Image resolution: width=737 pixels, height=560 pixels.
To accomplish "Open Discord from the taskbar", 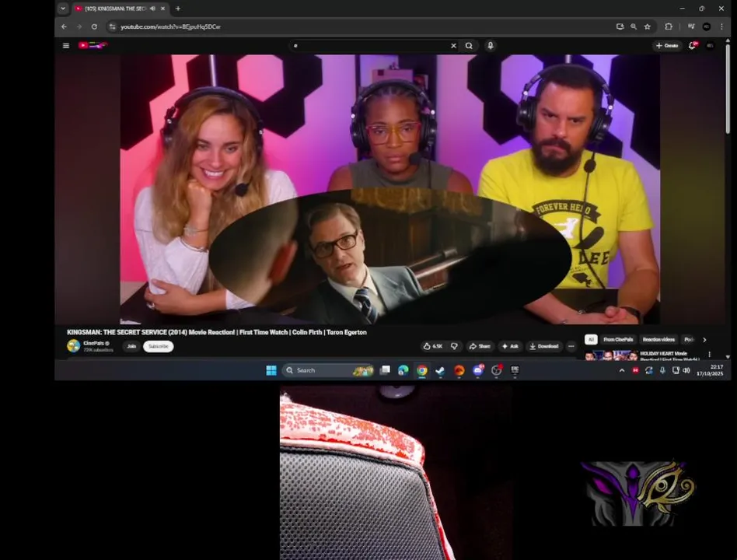I will pyautogui.click(x=478, y=370).
